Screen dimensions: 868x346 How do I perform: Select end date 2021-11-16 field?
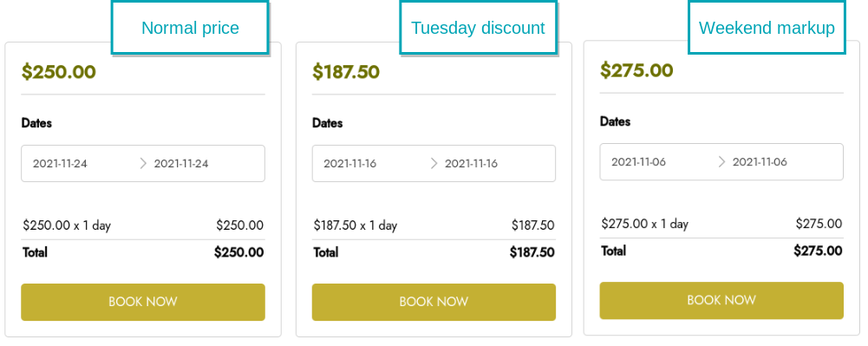click(471, 163)
